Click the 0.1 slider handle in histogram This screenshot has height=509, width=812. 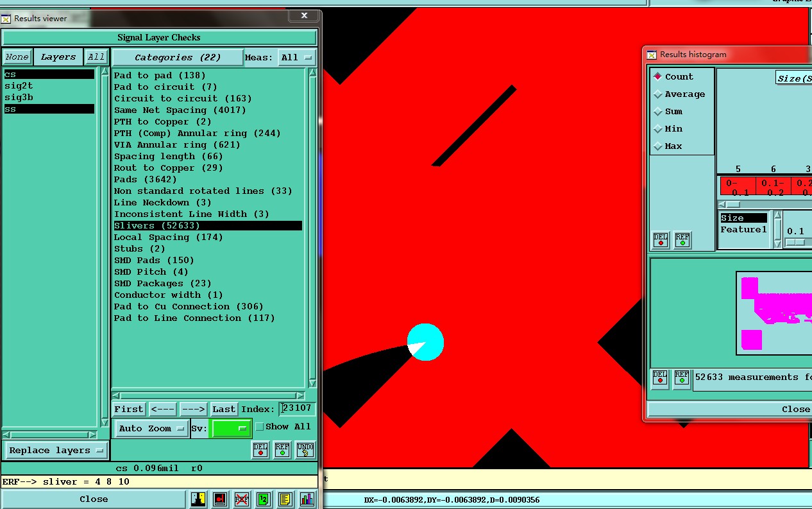[x=795, y=242]
